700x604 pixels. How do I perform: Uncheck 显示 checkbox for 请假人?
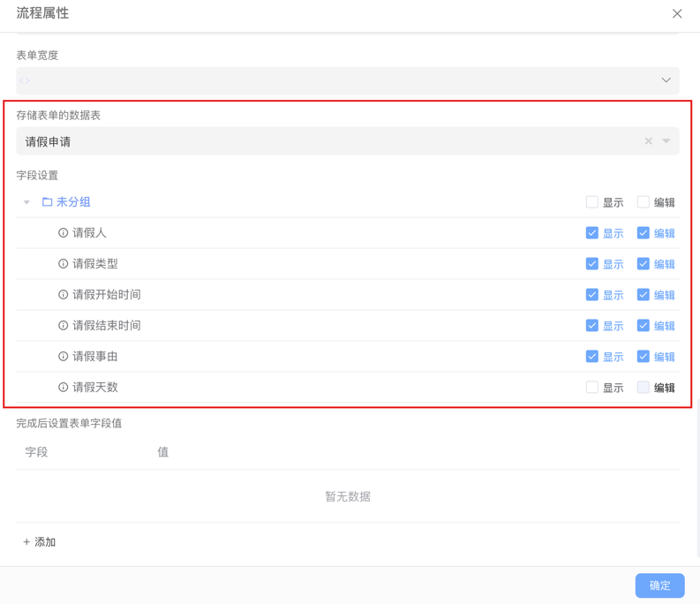tap(591, 233)
